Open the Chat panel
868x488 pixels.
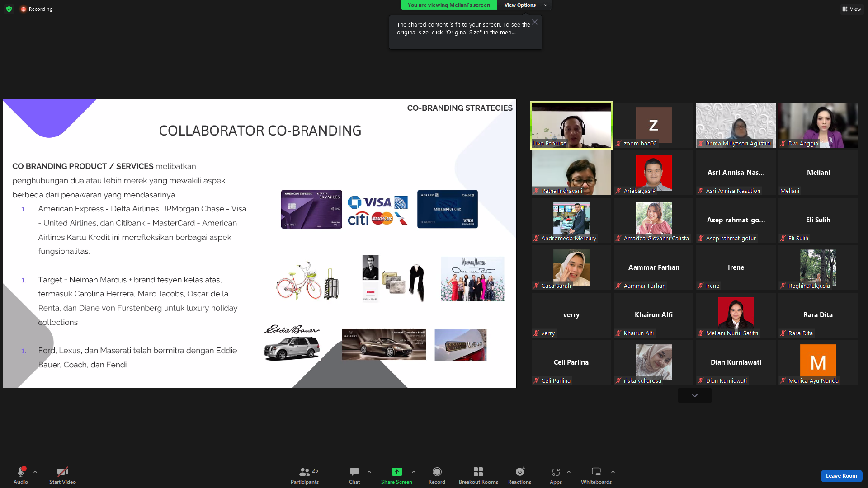(x=354, y=475)
